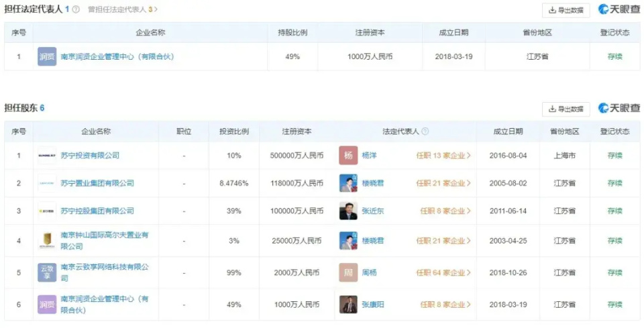Expand 任职 13 家企业 for 杨洋

click(443, 156)
